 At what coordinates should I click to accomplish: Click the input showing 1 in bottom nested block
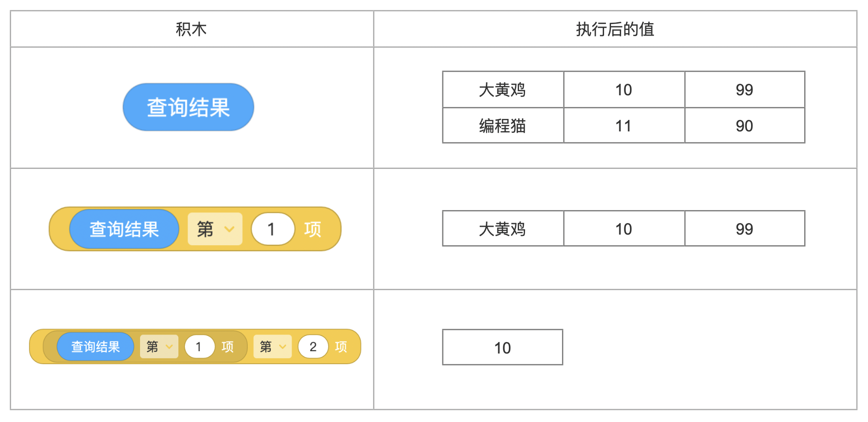(199, 347)
